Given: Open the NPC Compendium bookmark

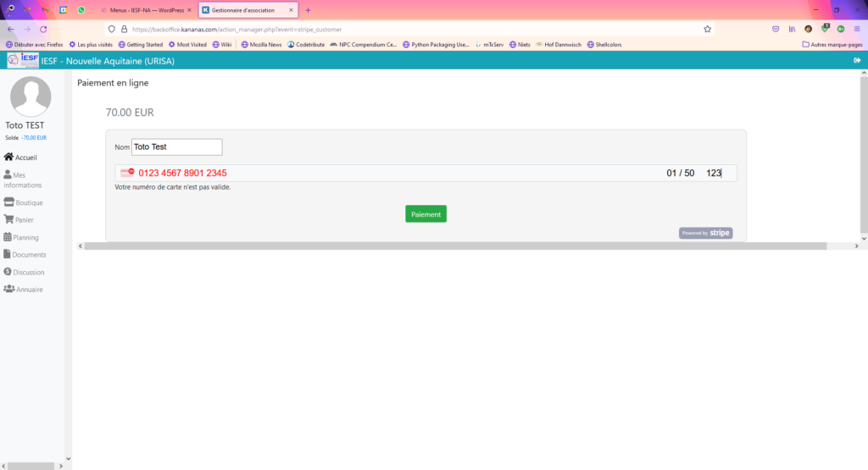Looking at the screenshot, I should [x=364, y=45].
